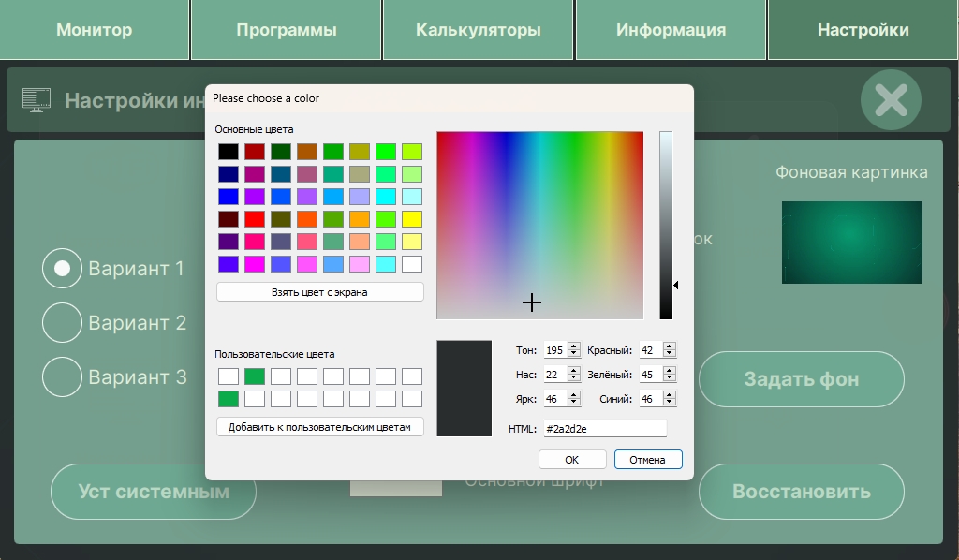This screenshot has width=959, height=560.
Task: Open the Монитор tab
Action: pyautogui.click(x=95, y=29)
